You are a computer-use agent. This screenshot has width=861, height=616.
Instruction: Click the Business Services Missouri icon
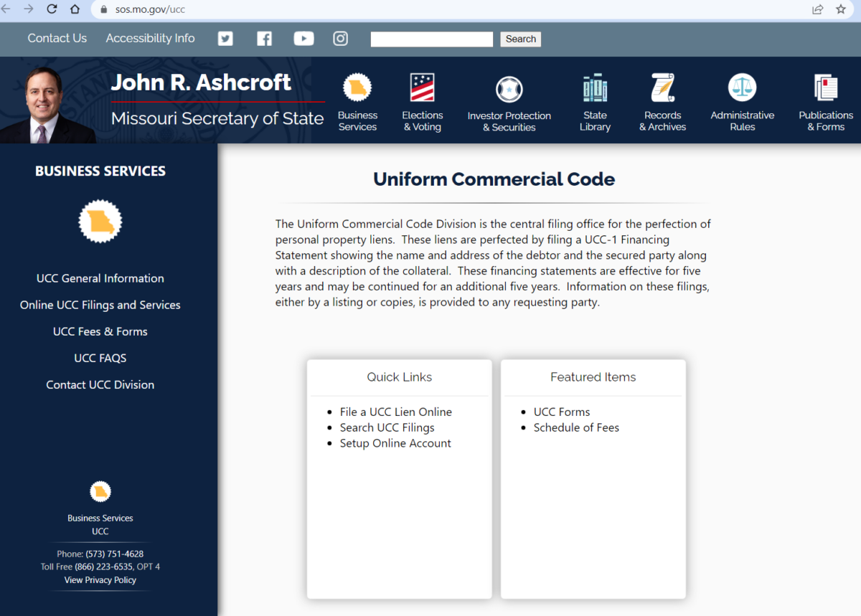[x=357, y=89]
